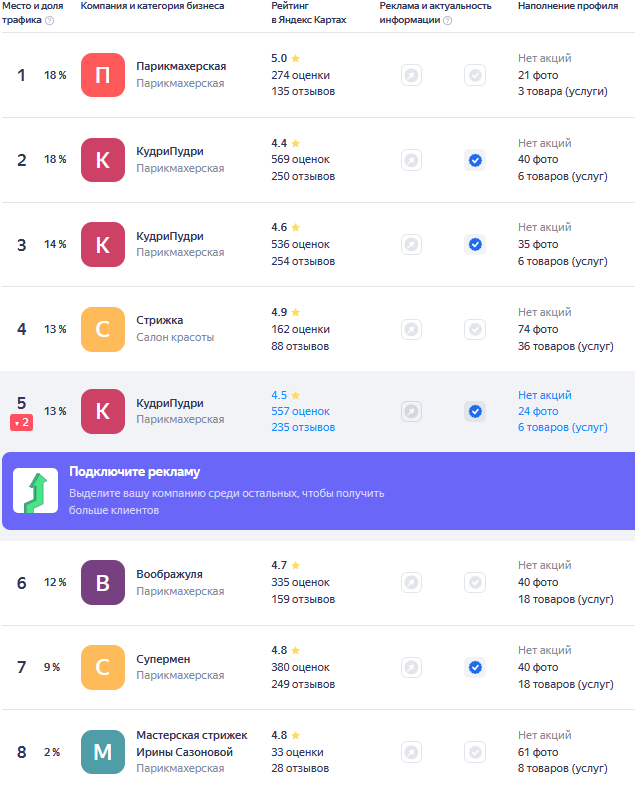
Task: Click the advertising arrow icon in the Стрижка row
Action: 411,329
